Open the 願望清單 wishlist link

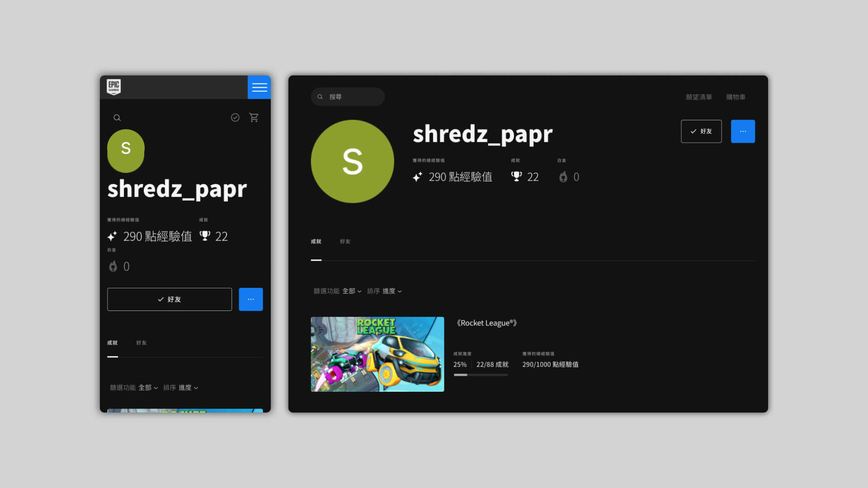coord(698,97)
